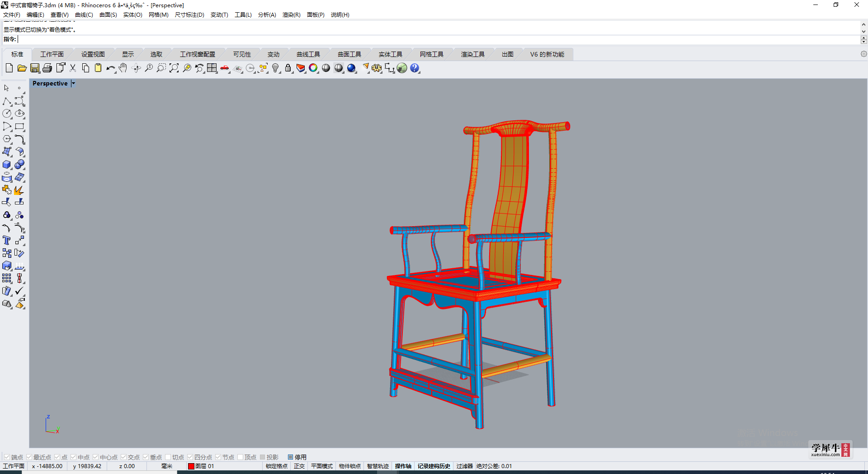Click the Perspective viewport title label
Viewport: 868px width, 474px height.
click(50, 83)
